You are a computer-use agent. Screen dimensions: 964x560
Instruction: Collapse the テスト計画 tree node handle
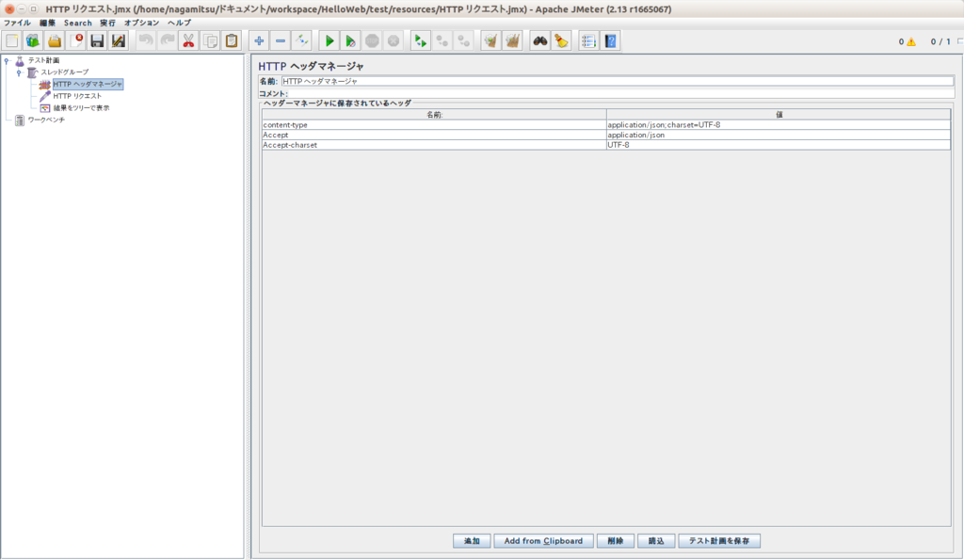point(7,60)
